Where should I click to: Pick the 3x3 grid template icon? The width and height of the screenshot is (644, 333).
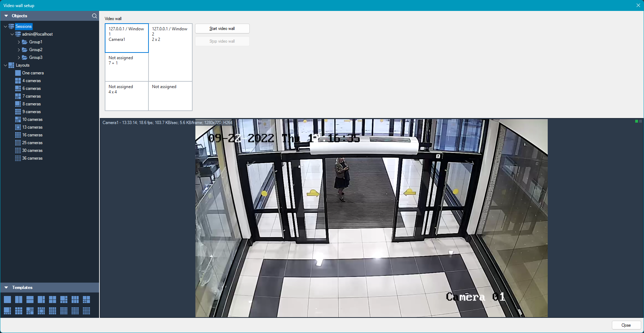click(19, 311)
